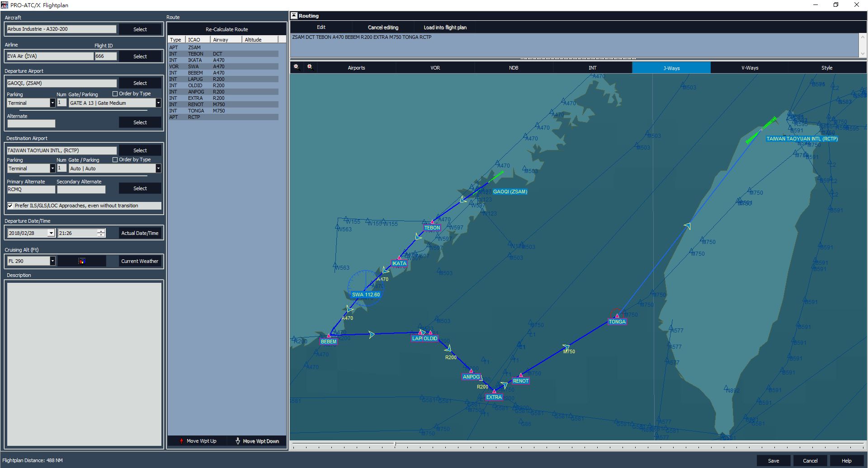Open the departure date picker dropdown
The height and width of the screenshot is (468, 868).
[51, 233]
